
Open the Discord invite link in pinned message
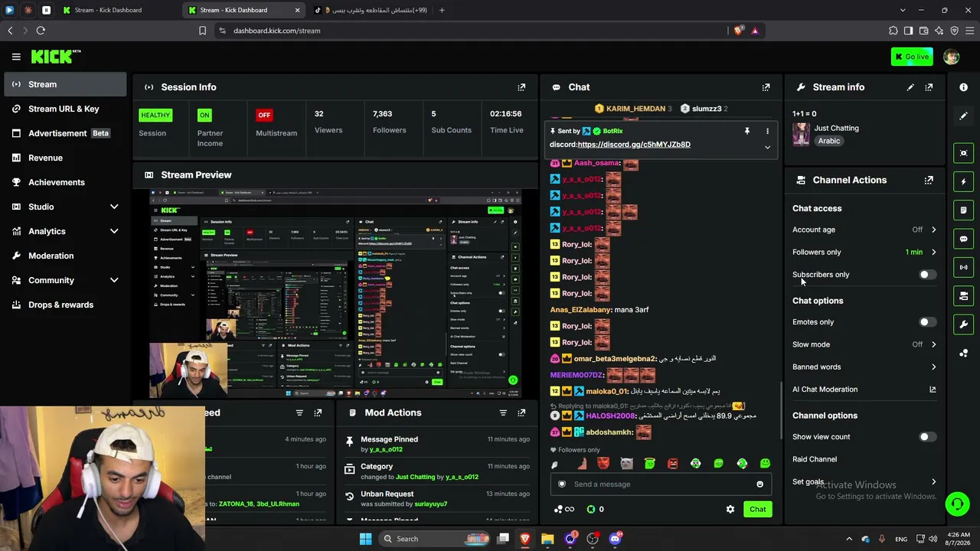point(634,145)
